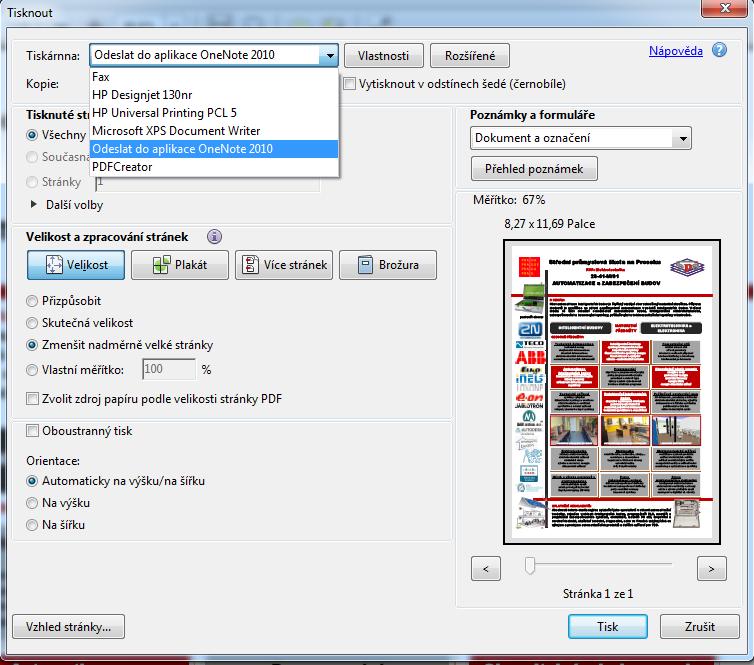Pick PDFCreator from the printer list
754x665 pixels.
pos(214,167)
